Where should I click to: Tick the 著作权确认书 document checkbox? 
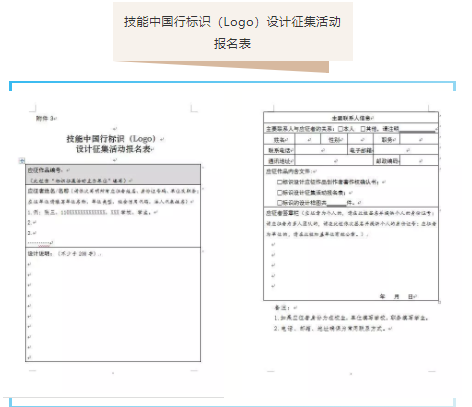(280, 182)
